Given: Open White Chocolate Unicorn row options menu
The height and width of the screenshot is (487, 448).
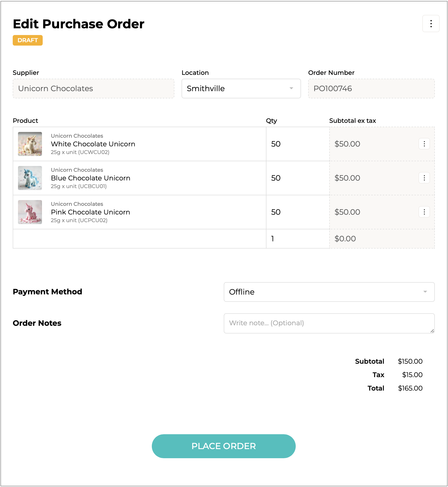Looking at the screenshot, I should pyautogui.click(x=424, y=144).
